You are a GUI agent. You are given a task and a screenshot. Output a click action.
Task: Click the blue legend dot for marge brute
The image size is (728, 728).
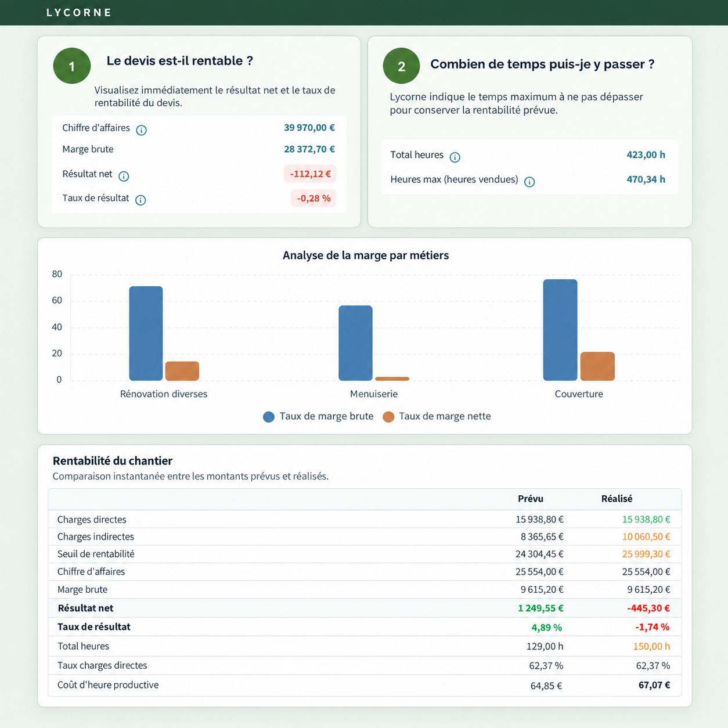click(x=268, y=417)
